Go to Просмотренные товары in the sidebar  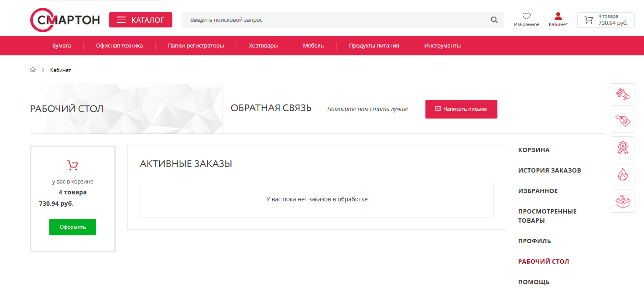(x=547, y=216)
